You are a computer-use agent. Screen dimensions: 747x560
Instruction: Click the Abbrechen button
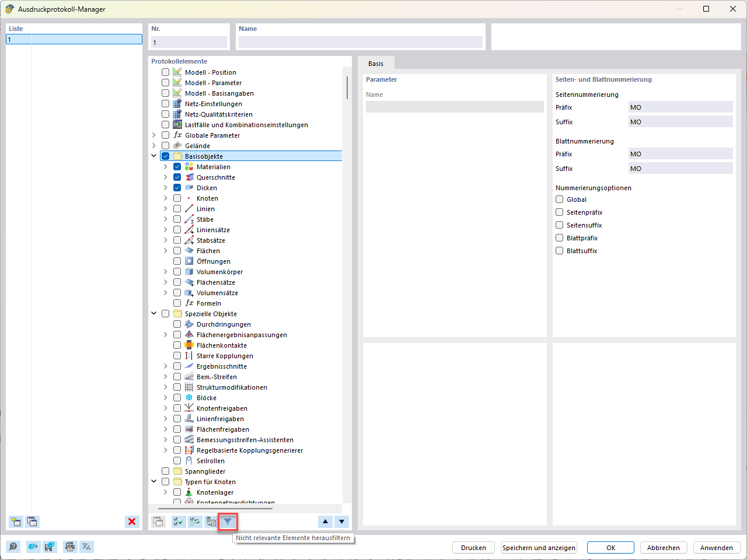(664, 548)
